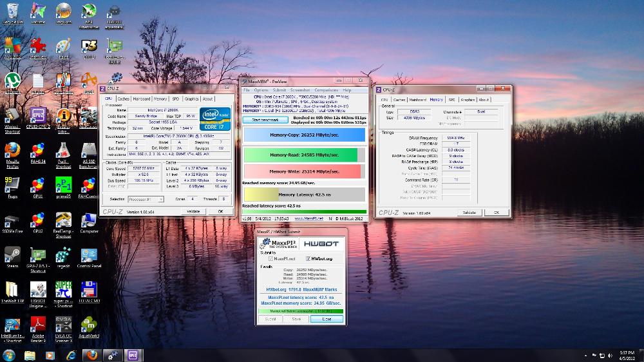
Task: Open the FAH6.34 desktop icon
Action: (38, 153)
